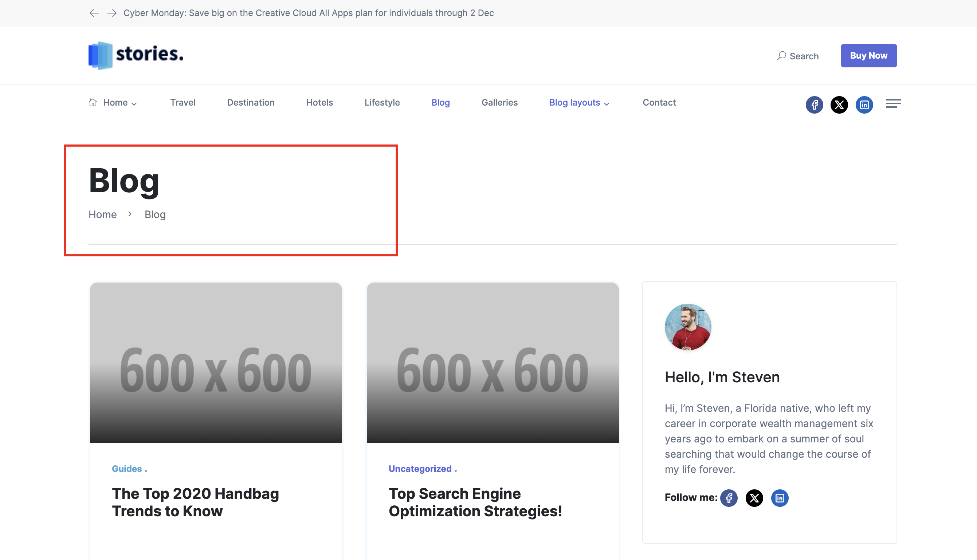This screenshot has width=977, height=560.
Task: Open the Cyber Monday Creative Cloud announcement
Action: 309,13
